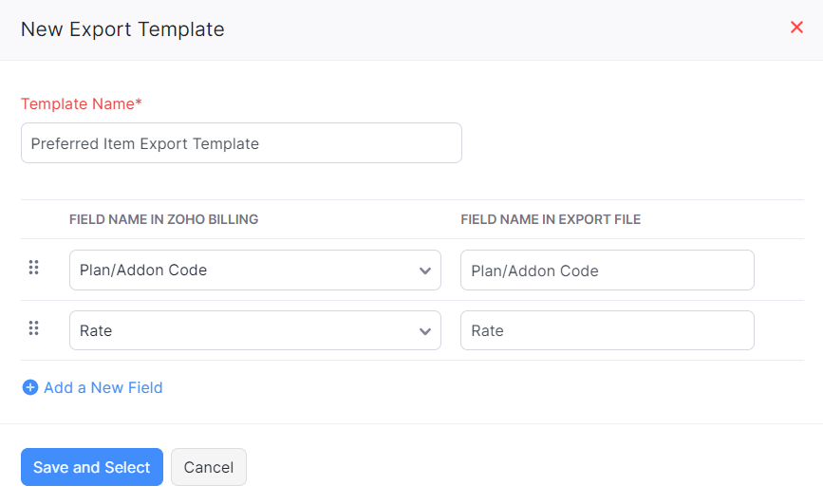Image resolution: width=823 pixels, height=504 pixels.
Task: Click the Rate export file name input
Action: pos(607,331)
